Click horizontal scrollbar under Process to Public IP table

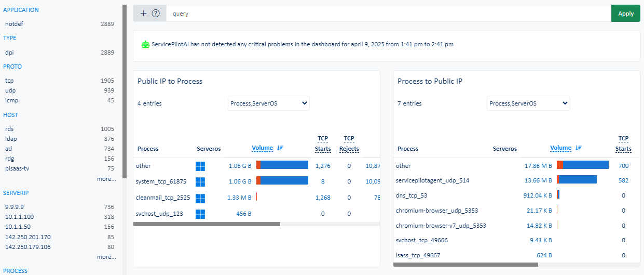pyautogui.click(x=465, y=264)
